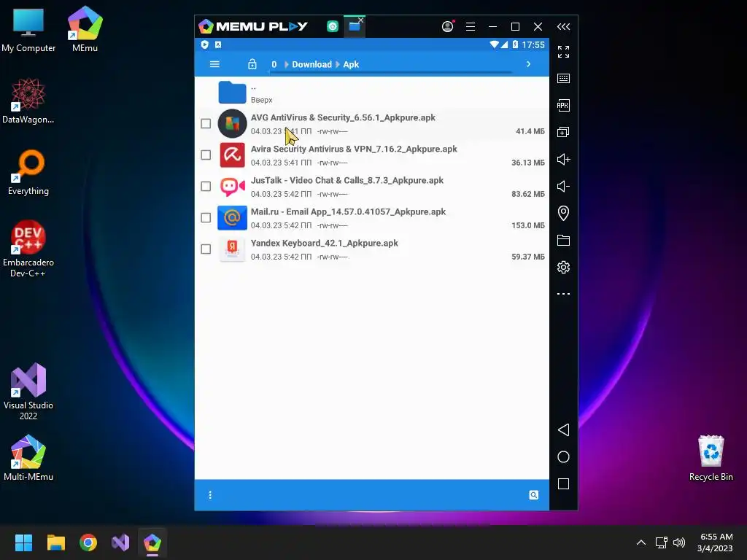Open Embarcadero Dev-C++ shortcut
This screenshot has width=747, height=560.
[x=28, y=249]
